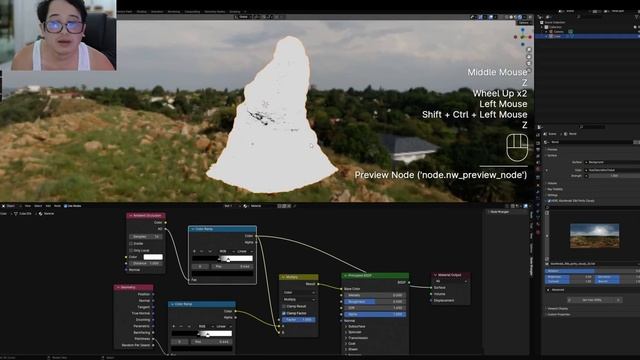Click the HDRI sky preview thumbnail
The height and width of the screenshot is (360, 640).
(x=594, y=236)
